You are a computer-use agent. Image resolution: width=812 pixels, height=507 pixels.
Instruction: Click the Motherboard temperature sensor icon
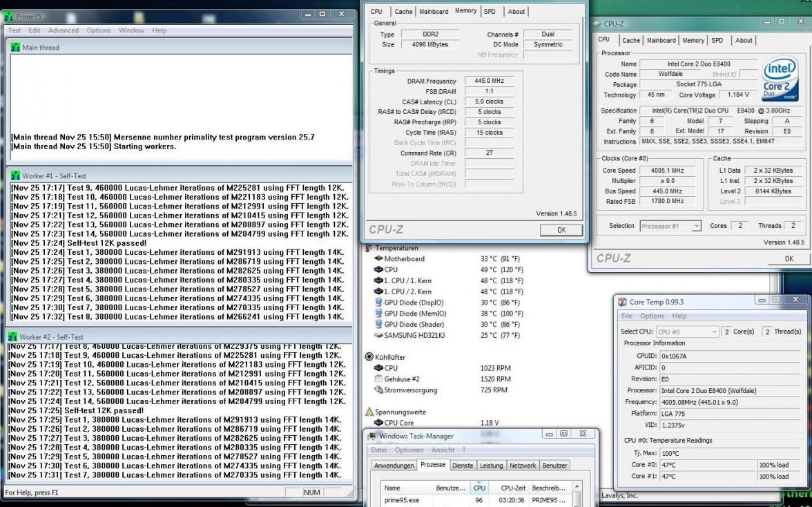click(x=378, y=258)
